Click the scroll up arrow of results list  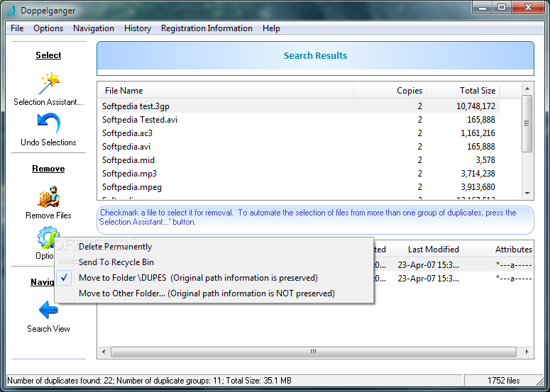(x=527, y=89)
